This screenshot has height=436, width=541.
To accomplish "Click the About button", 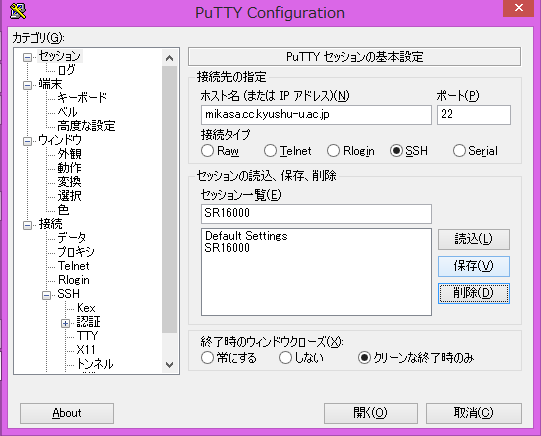I will pyautogui.click(x=67, y=413).
